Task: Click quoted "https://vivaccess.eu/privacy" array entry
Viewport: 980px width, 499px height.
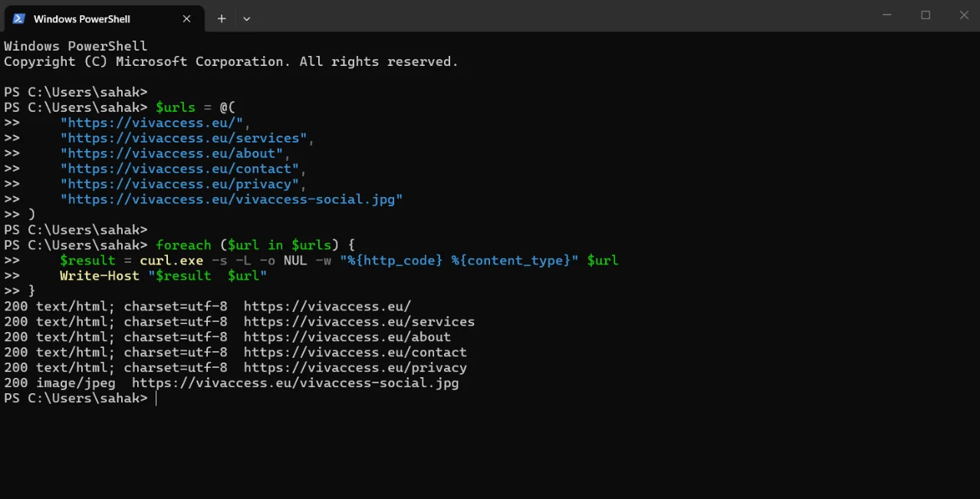Action: coord(179,184)
